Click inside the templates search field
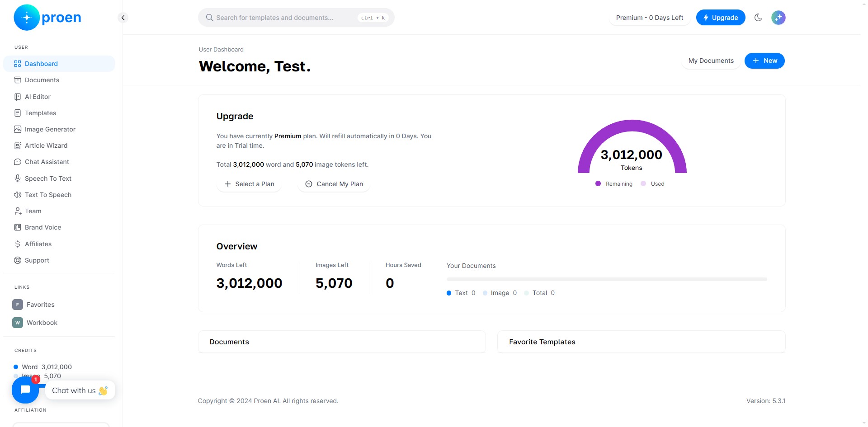This screenshot has width=868, height=427. click(280, 17)
